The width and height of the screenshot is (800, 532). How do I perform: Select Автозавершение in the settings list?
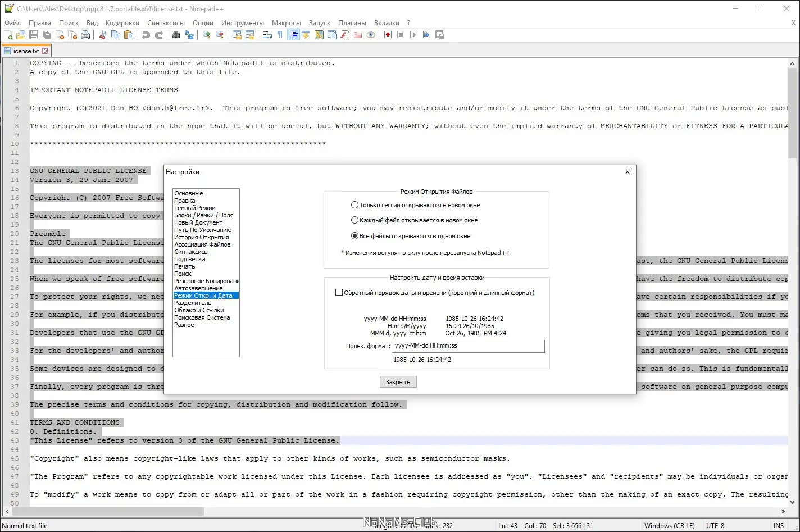[198, 288]
